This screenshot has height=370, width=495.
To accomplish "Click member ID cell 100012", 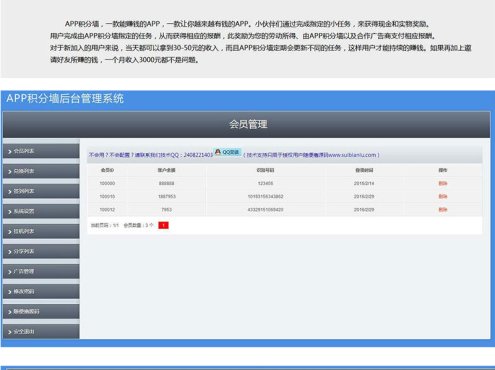I will [107, 210].
